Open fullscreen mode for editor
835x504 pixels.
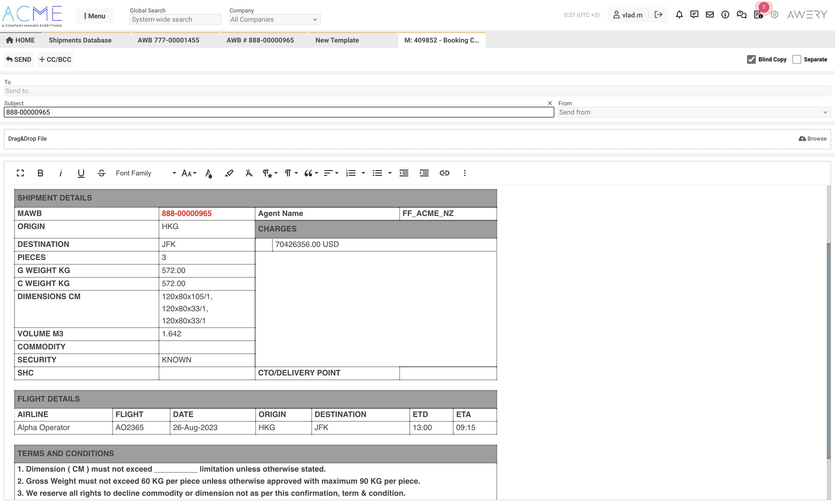tap(20, 173)
